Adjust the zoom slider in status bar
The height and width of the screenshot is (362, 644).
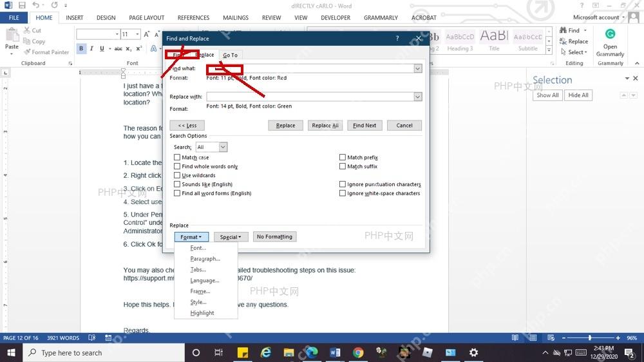[x=590, y=338]
